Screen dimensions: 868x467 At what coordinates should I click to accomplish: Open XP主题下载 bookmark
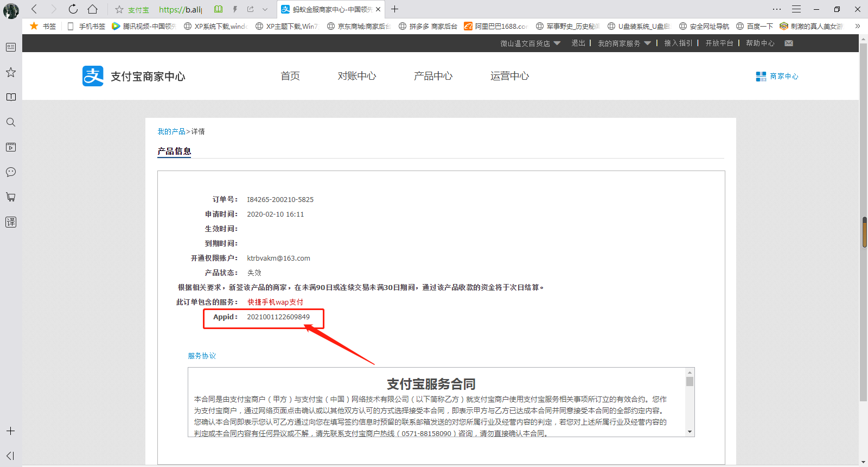tap(287, 26)
